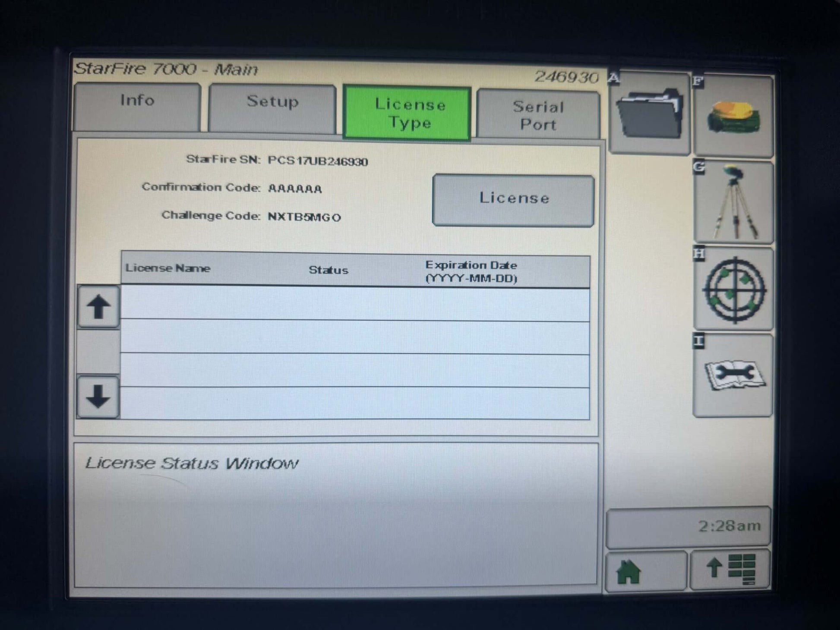Viewport: 840px width, 630px height.
Task: Select the StarFire receiver icon softkey F
Action: (x=733, y=117)
